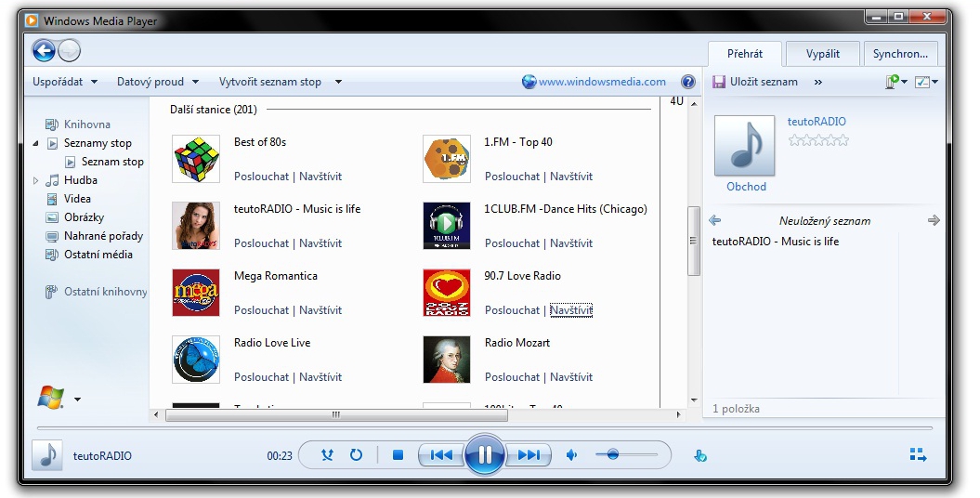Switch to the Přehrát tab

click(744, 54)
